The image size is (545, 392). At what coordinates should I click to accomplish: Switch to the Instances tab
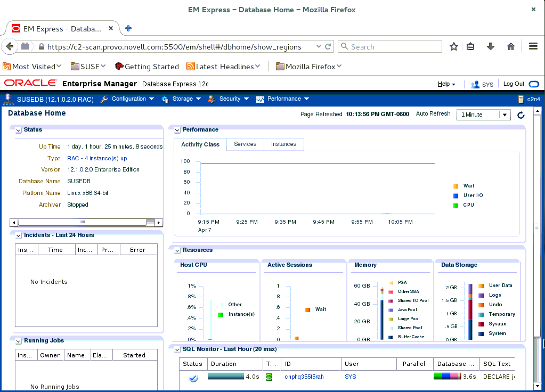[x=283, y=144]
